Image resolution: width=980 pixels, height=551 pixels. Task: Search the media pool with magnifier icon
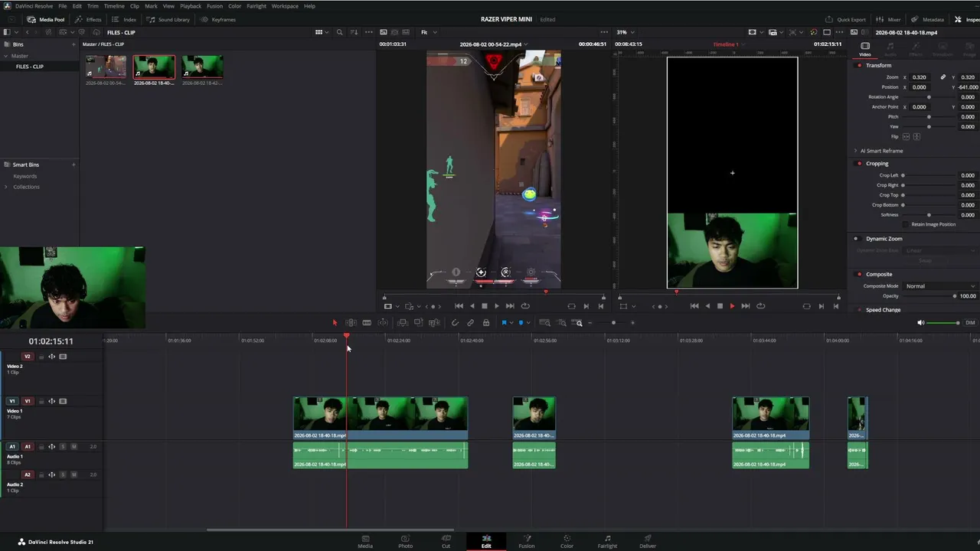click(x=340, y=32)
